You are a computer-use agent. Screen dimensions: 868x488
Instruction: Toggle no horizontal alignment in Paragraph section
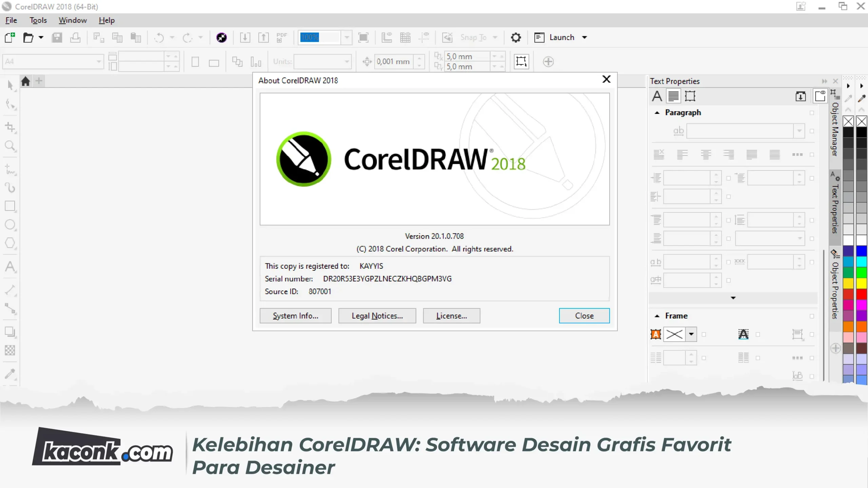click(x=659, y=155)
